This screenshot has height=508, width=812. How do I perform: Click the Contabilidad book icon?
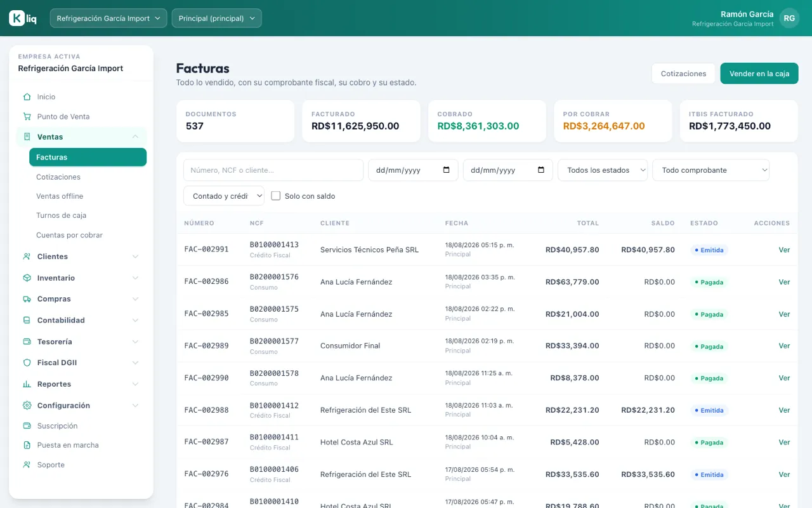tap(27, 321)
